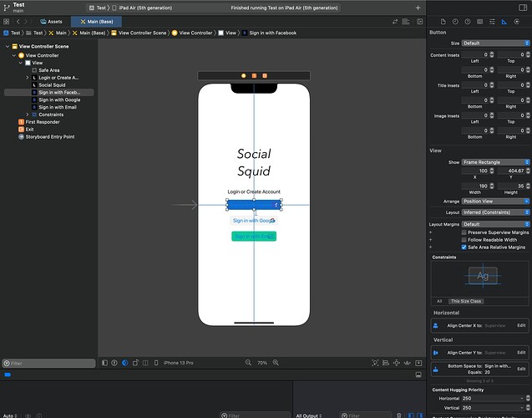Select the Main (Base) tab

[96, 22]
